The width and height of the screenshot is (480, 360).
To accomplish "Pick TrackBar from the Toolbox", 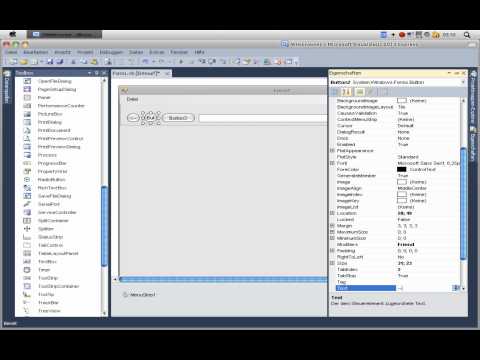I will click(x=48, y=303).
